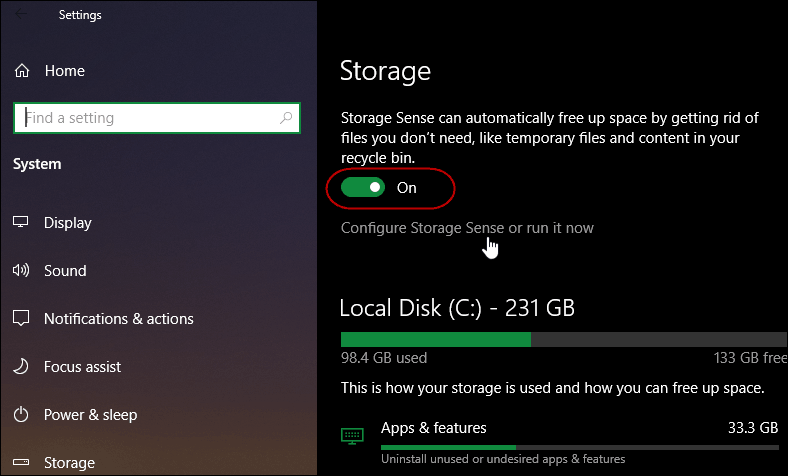Open Configure Storage Sense or run it now

click(x=467, y=228)
